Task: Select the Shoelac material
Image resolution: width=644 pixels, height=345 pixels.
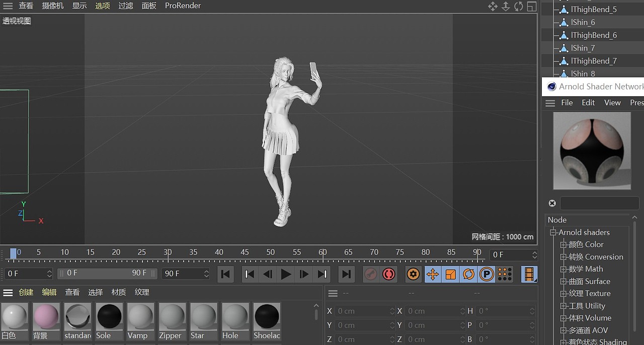Action: [x=267, y=320]
